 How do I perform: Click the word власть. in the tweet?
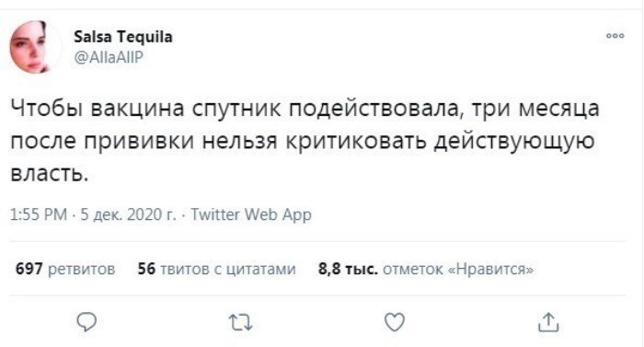point(50,173)
